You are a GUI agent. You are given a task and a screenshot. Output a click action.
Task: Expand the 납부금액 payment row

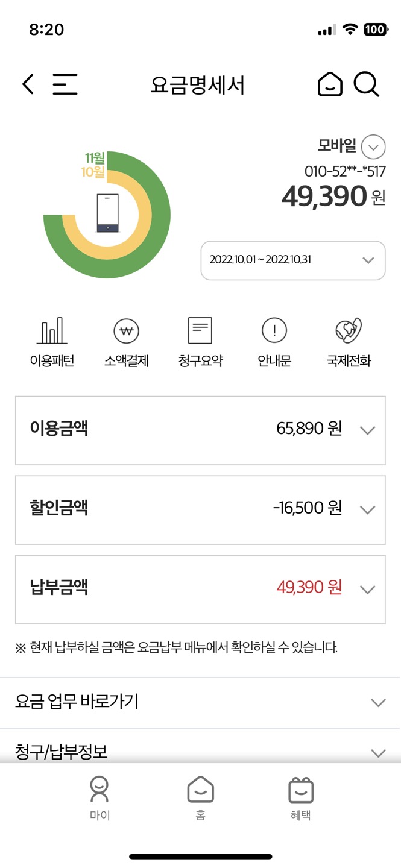pyautogui.click(x=200, y=589)
